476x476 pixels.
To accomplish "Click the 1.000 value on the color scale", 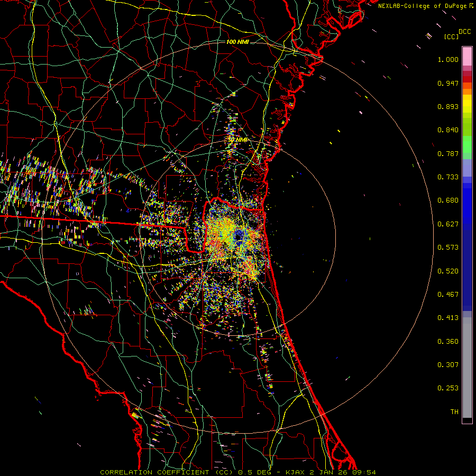I will point(448,59).
